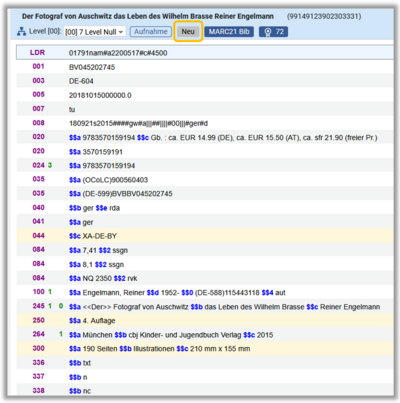Click the record title in header
The image size is (400, 403).
148,16
